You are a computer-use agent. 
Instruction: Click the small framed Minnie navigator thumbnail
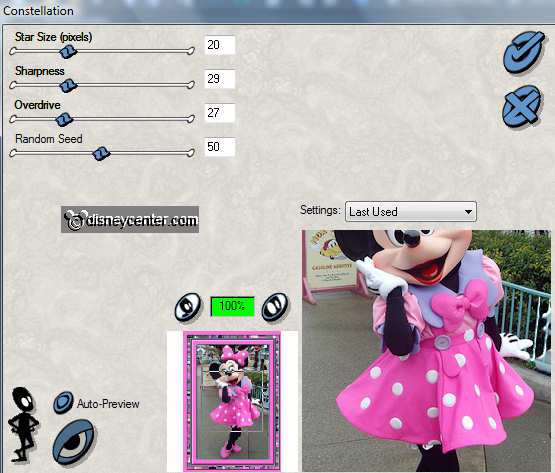232,401
